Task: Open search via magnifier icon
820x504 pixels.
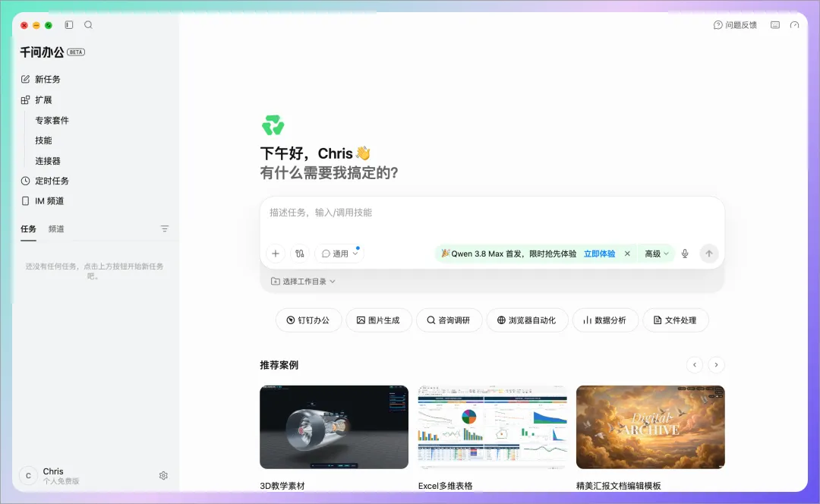Action: 88,24
